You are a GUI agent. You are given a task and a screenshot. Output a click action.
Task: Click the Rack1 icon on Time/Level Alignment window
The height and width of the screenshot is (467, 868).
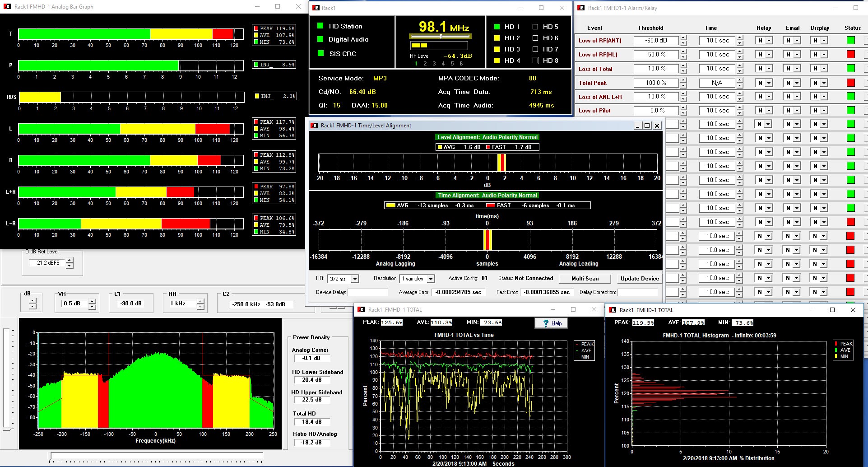coord(313,126)
